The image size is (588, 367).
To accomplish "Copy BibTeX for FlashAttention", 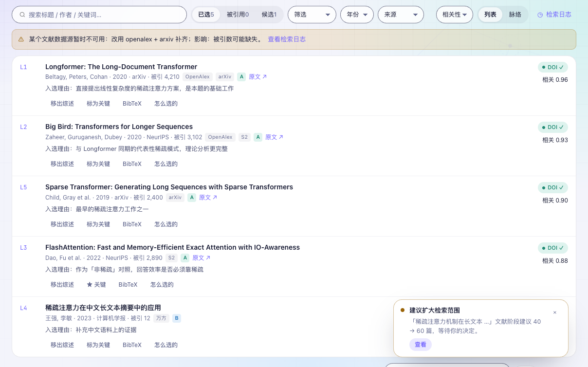I will click(128, 285).
